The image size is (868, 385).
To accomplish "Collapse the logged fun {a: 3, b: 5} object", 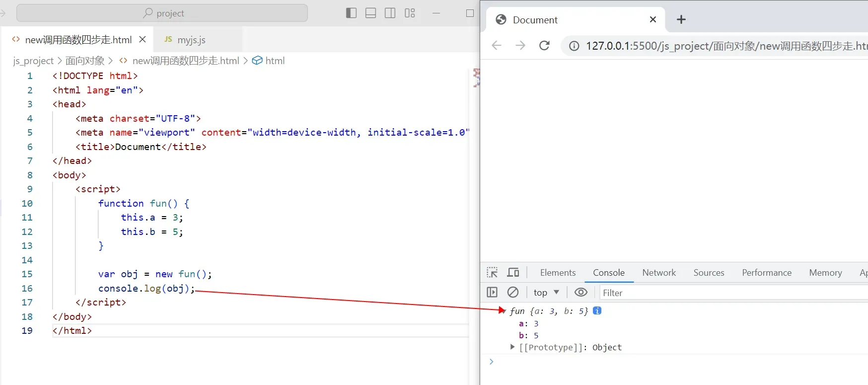I will click(x=503, y=310).
